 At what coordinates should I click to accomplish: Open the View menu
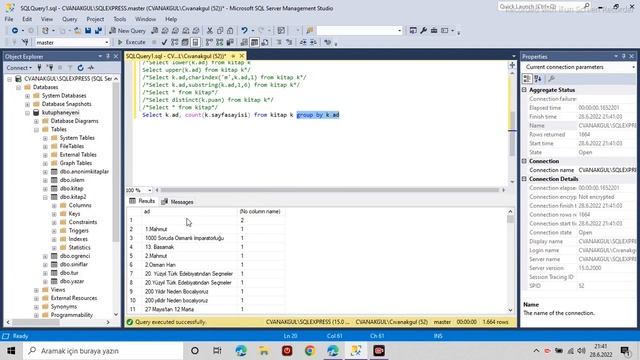pos(47,19)
